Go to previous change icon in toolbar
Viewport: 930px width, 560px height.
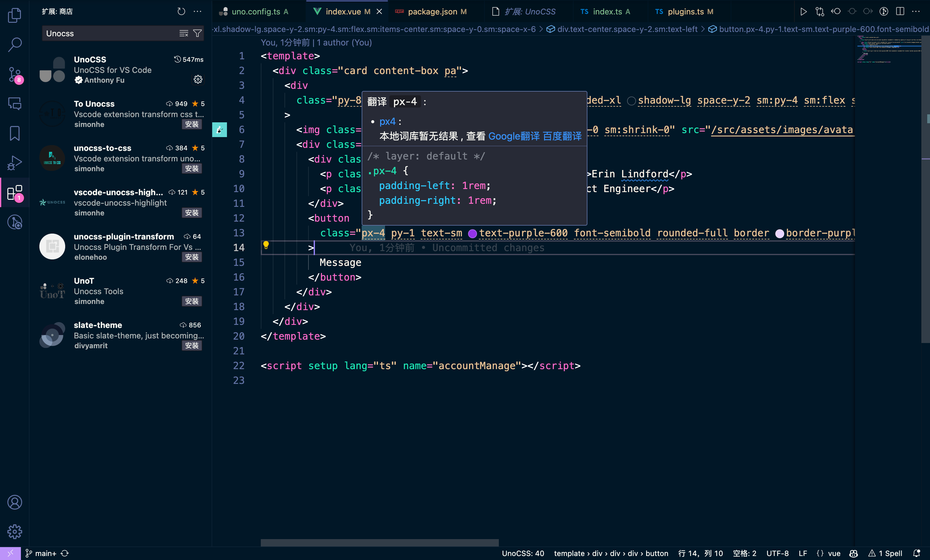tap(836, 11)
